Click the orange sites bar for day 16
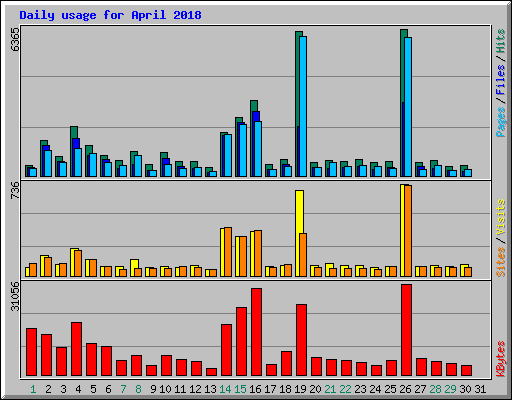The height and width of the screenshot is (400, 512). (x=258, y=253)
